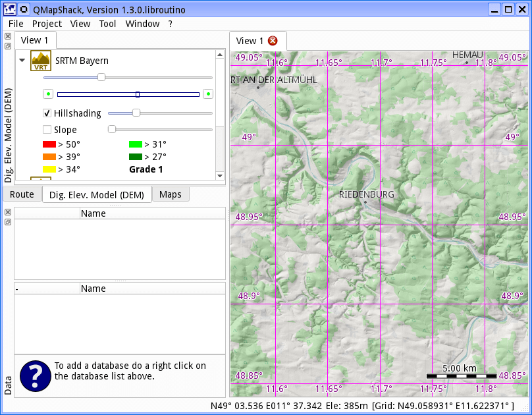Click the RIEDENBURG town label on map
The height and width of the screenshot is (415, 532).
click(x=367, y=194)
